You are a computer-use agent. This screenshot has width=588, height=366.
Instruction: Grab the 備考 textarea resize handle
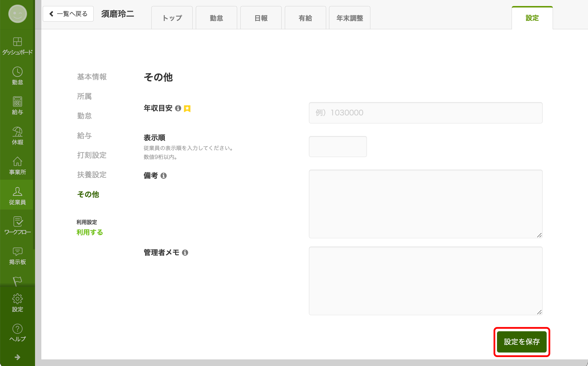point(539,235)
